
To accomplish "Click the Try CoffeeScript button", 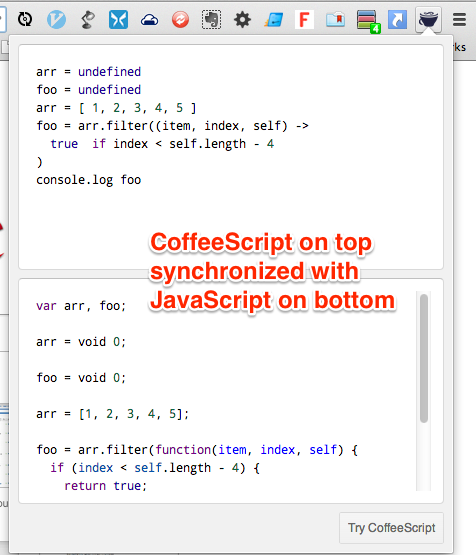I will pos(391,528).
